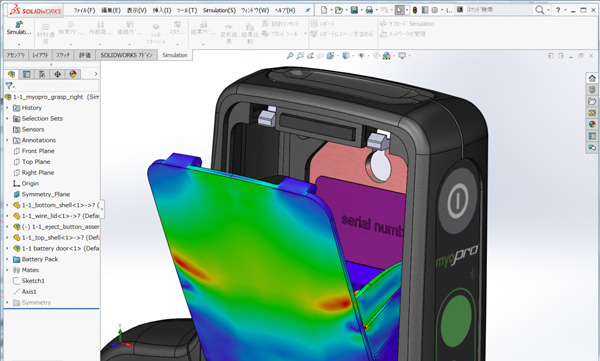Open the 表示(V) menu
The height and width of the screenshot is (361, 600).
(137, 10)
